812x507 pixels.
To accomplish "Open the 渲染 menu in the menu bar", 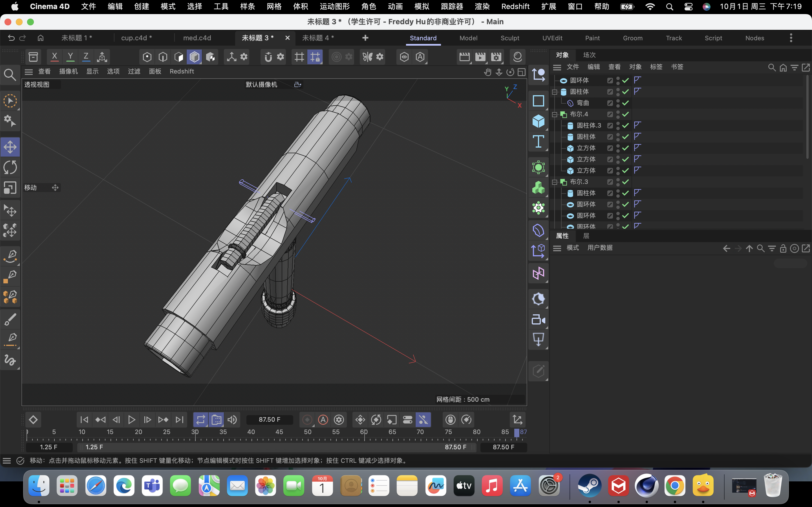I will (x=482, y=6).
